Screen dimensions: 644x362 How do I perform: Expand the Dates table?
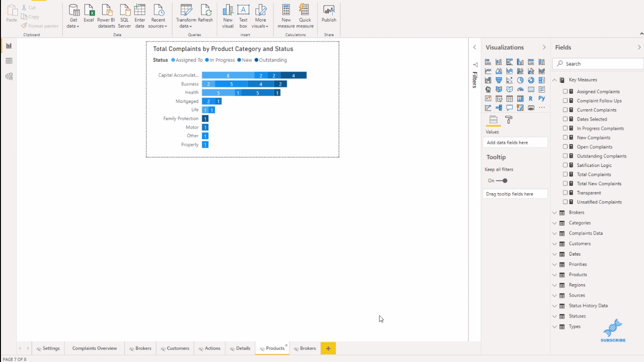pyautogui.click(x=555, y=254)
